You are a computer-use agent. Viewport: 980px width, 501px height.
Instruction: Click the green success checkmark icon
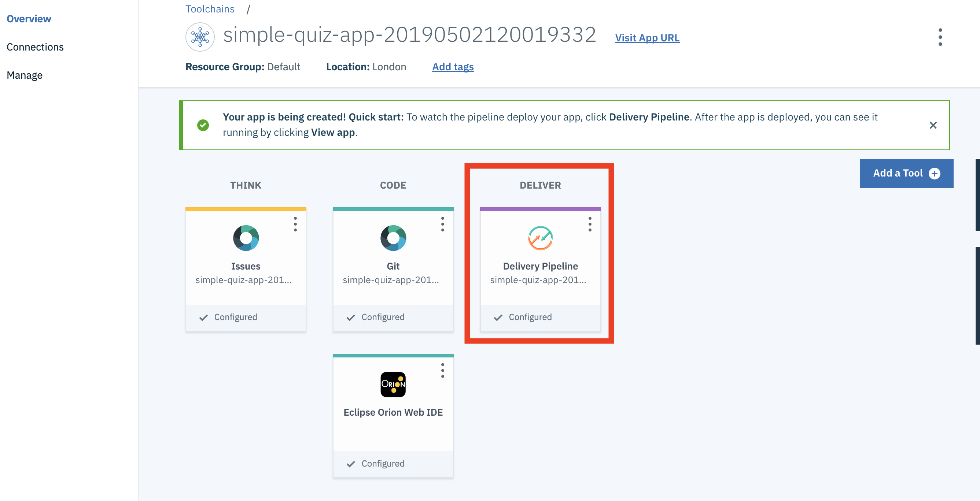click(x=203, y=125)
